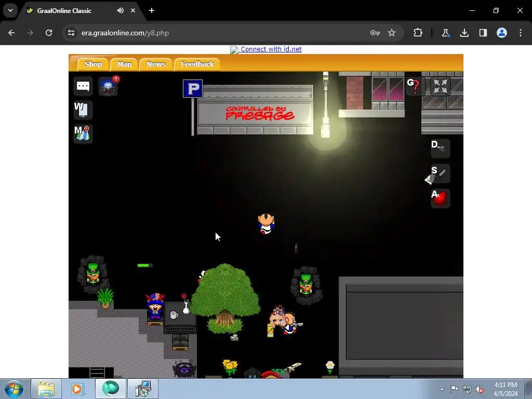Image resolution: width=532 pixels, height=399 pixels.
Task: Go back to previous page
Action: click(x=11, y=33)
